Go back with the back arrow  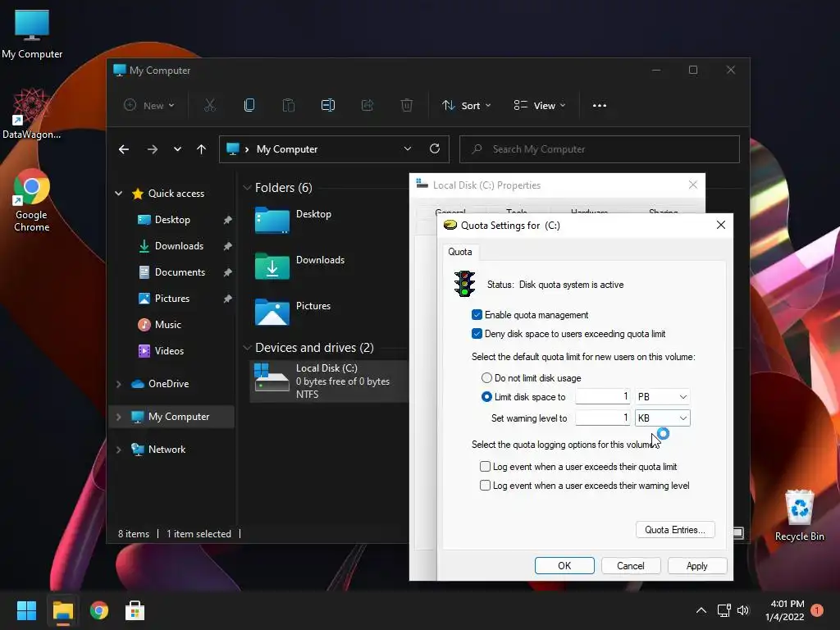(124, 149)
